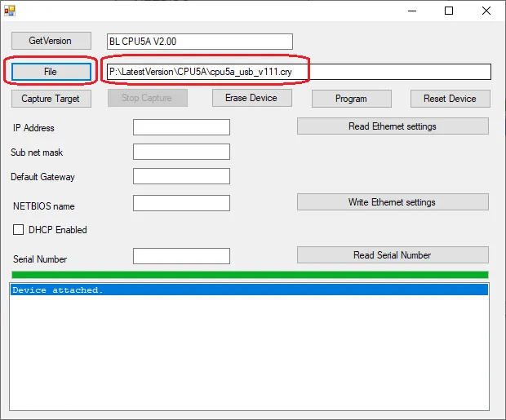Select the 'Device attached.' log entry
Screen dimensions: 506x420
pyautogui.click(x=249, y=290)
